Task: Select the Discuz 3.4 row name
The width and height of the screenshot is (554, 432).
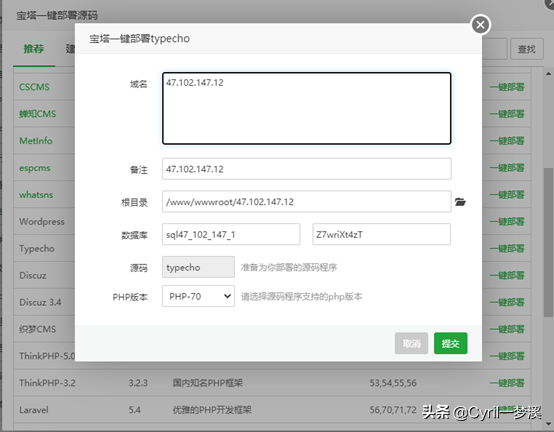Action: click(40, 302)
